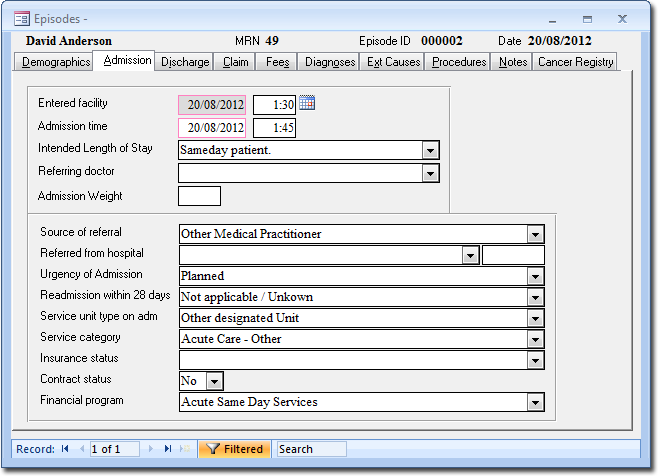Screen dimensions: 658x476
Task: Open the Insurance status dropdown
Action: pos(536,360)
